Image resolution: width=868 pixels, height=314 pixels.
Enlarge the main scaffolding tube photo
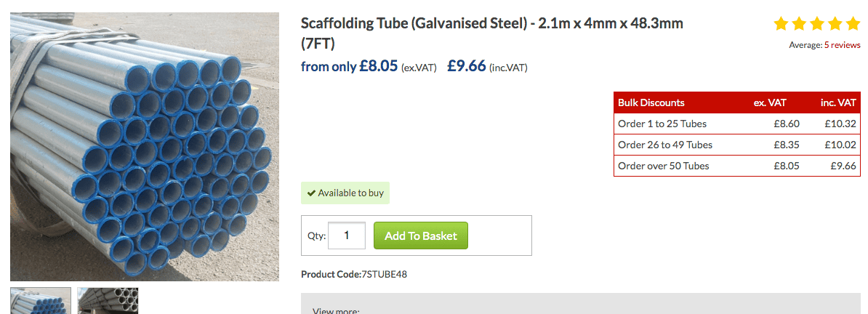coord(144,145)
